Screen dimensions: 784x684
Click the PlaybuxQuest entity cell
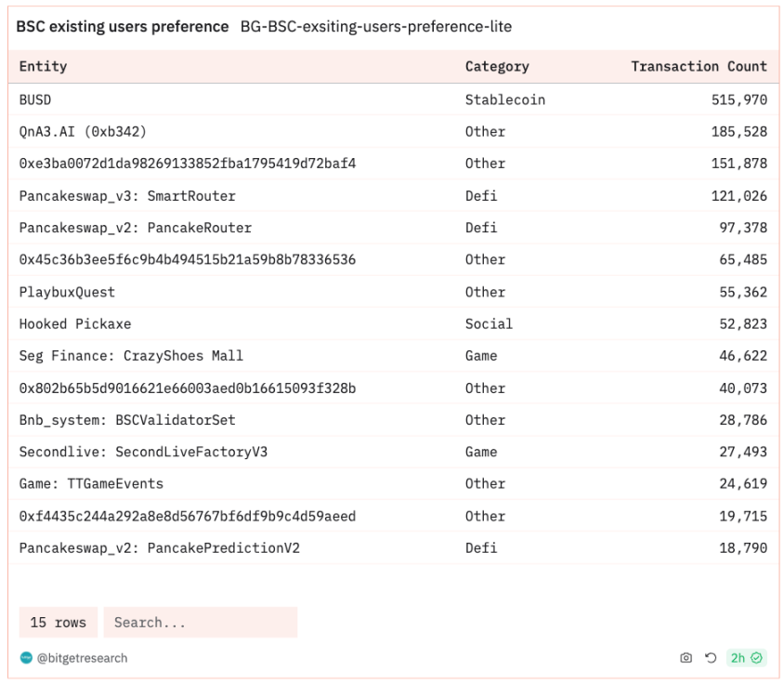tap(67, 292)
